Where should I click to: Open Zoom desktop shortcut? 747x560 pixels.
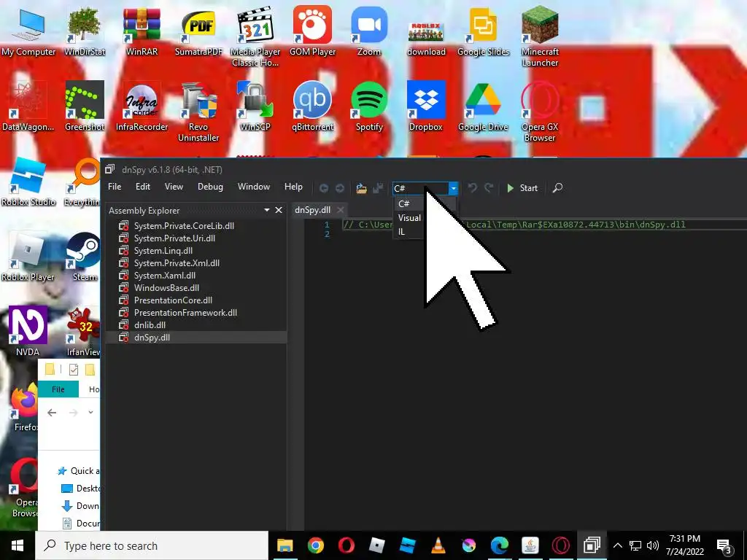[369, 31]
